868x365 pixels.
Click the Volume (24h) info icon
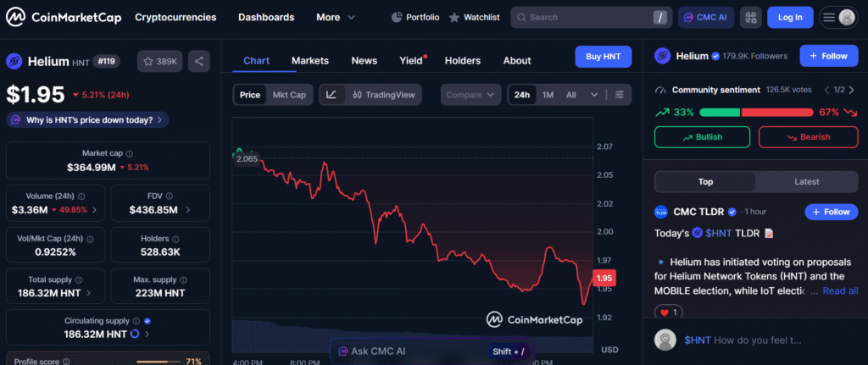coord(81,196)
